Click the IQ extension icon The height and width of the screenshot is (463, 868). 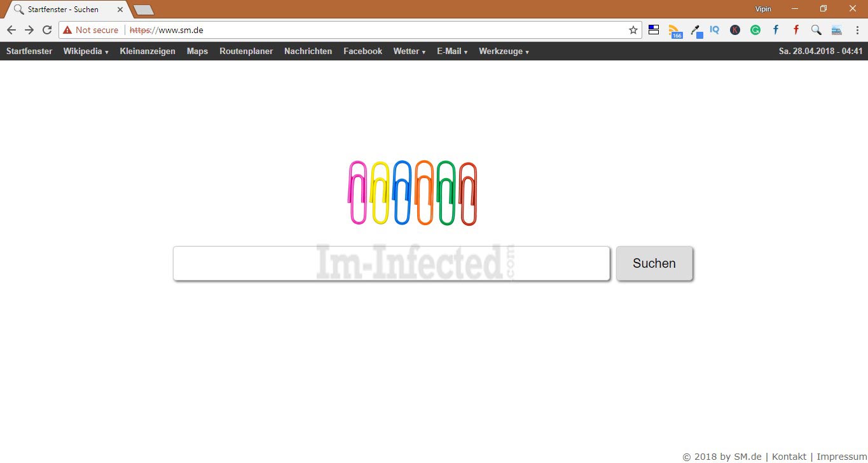tap(715, 30)
